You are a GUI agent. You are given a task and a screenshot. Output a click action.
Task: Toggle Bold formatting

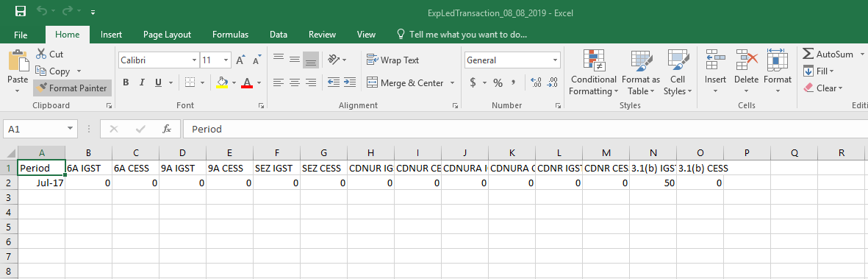126,82
